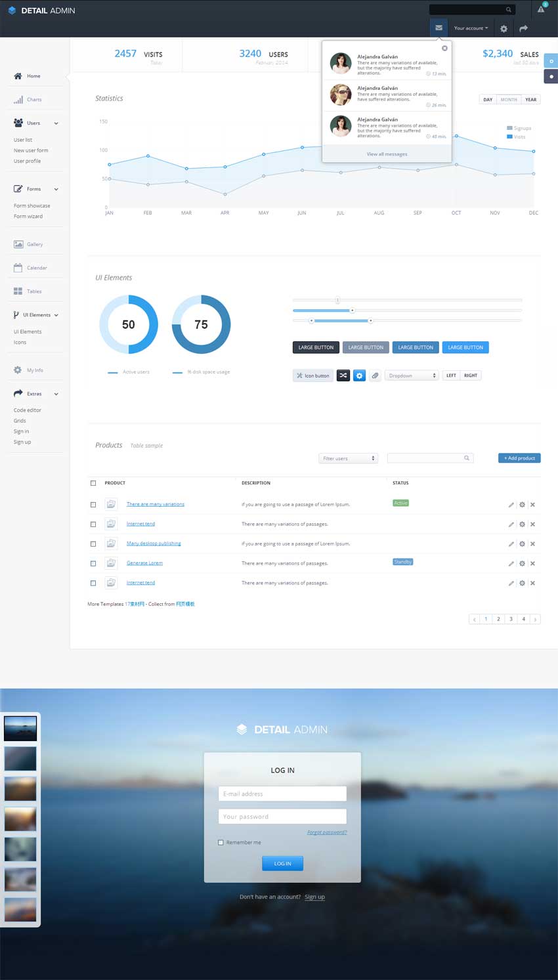Click pencil edit icon for Generate Lorem row
This screenshot has width=558, height=980.
click(511, 564)
